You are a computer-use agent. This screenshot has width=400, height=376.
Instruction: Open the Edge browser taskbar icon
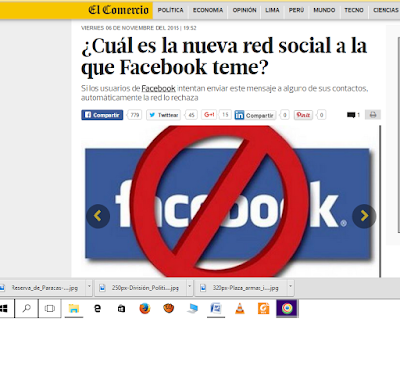click(97, 309)
